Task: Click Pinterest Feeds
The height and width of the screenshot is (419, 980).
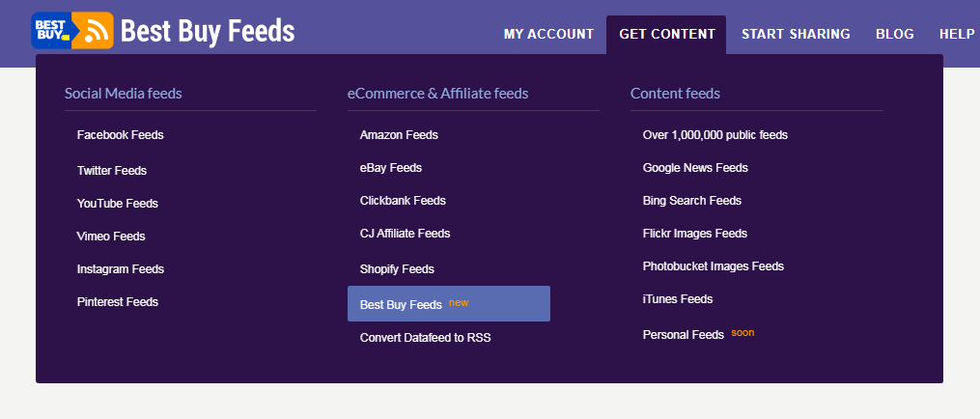Action: pyautogui.click(x=118, y=302)
